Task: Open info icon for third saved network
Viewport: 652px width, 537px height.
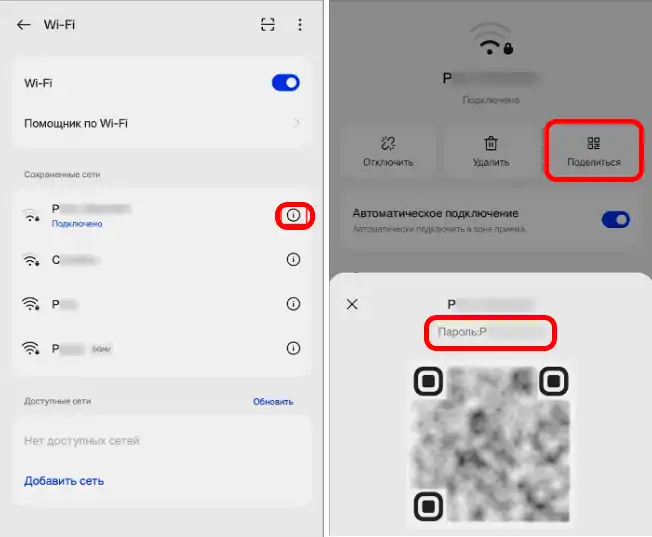Action: (x=293, y=304)
